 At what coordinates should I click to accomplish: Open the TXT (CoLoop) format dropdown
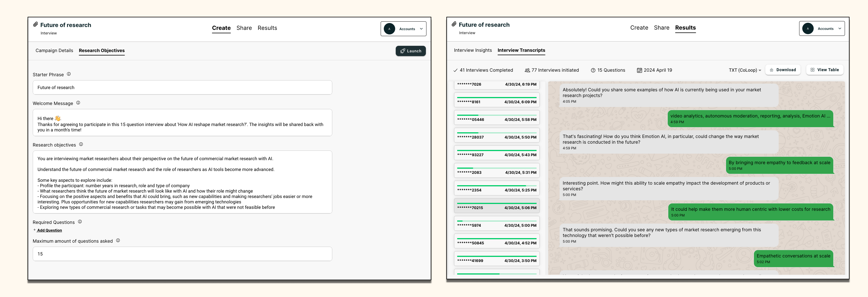click(745, 70)
